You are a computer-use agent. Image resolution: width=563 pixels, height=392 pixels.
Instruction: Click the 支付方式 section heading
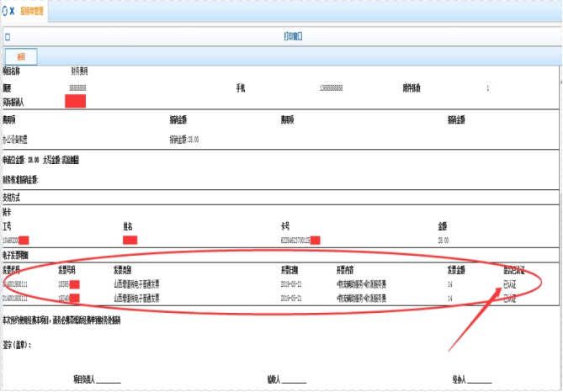(x=15, y=199)
